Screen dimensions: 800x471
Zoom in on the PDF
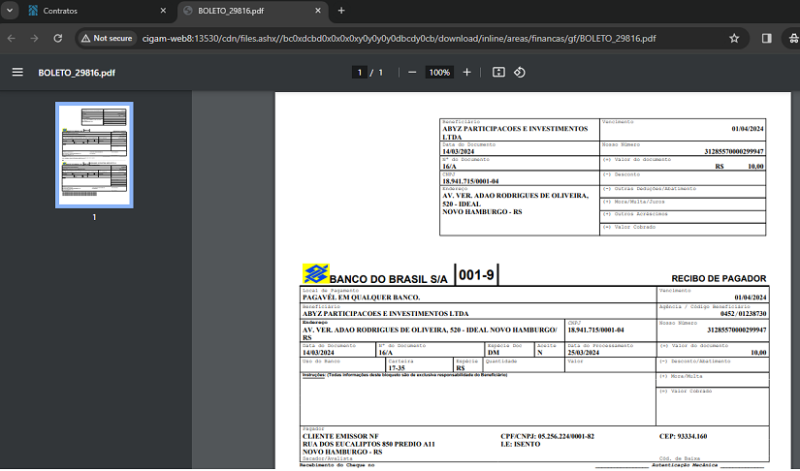click(467, 72)
